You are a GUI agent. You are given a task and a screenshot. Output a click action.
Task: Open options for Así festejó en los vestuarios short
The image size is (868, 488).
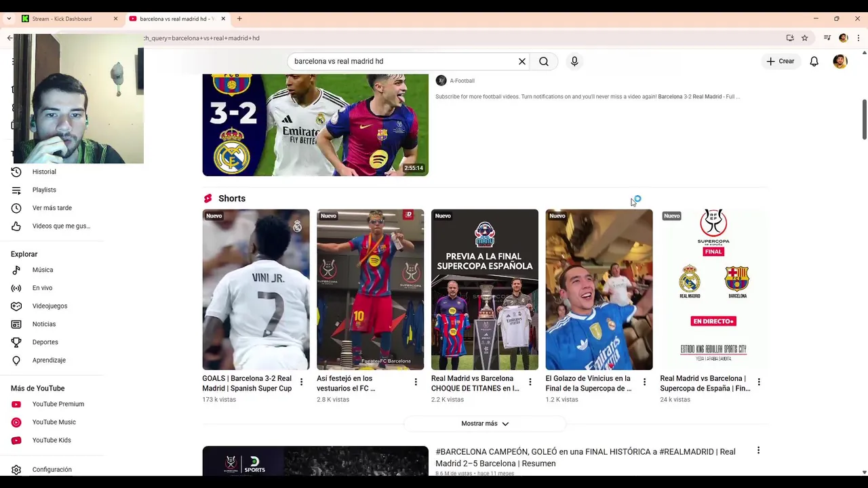(416, 382)
